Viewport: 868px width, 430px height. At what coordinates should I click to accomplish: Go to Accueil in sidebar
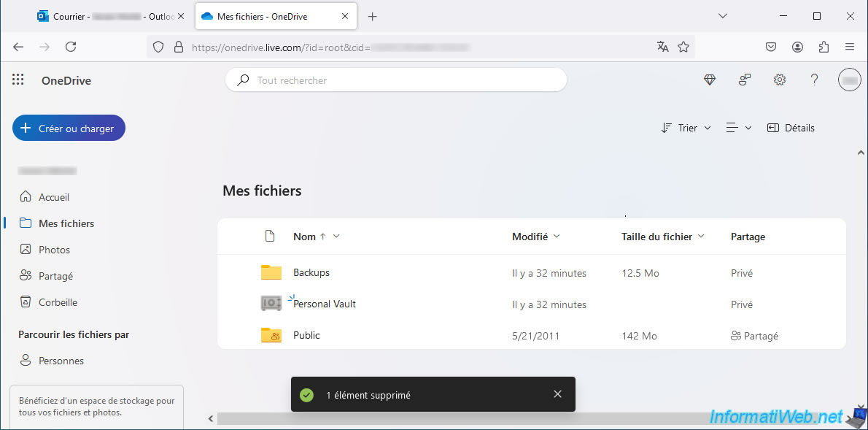[54, 197]
